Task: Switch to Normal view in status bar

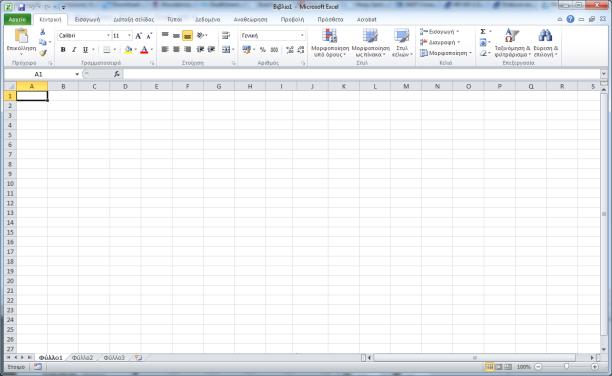Action: 489,367
